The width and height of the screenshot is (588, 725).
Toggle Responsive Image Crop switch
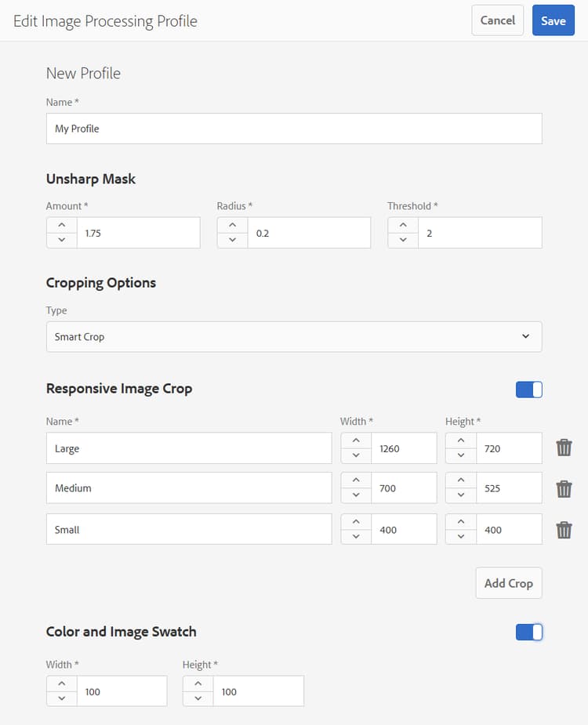[529, 390]
